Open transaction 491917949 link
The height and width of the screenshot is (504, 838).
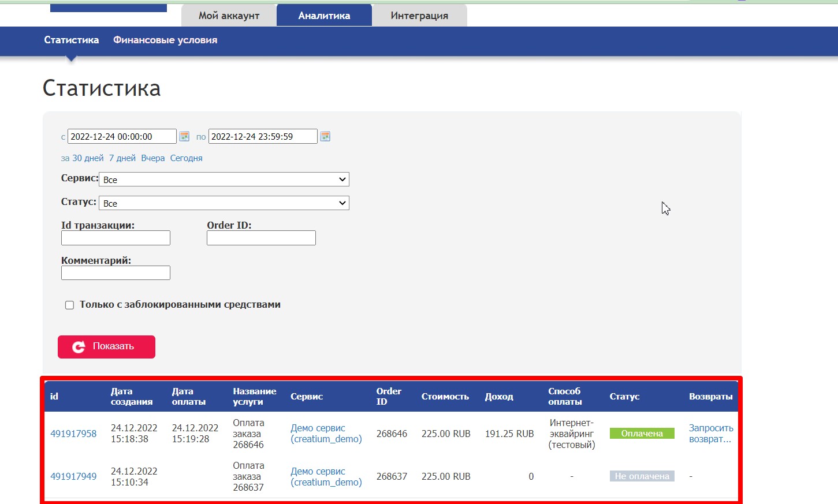(73, 476)
